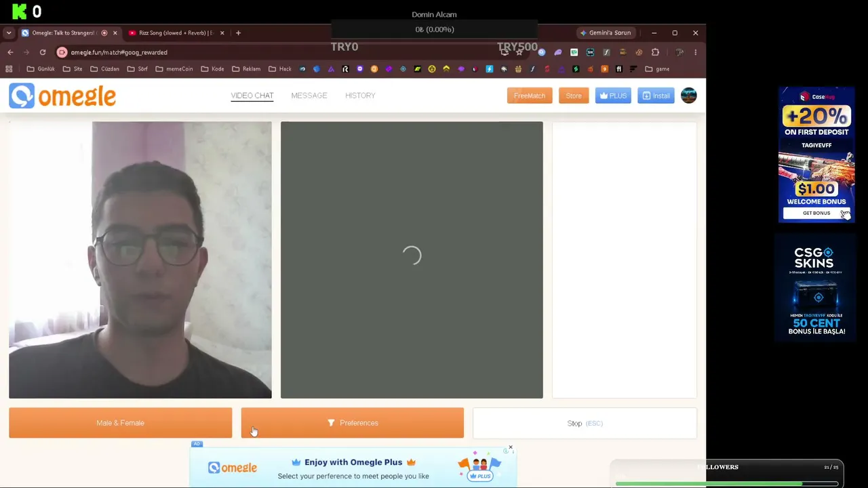This screenshot has height=488, width=868.
Task: Open the Male & Female gender selector
Action: 120,423
